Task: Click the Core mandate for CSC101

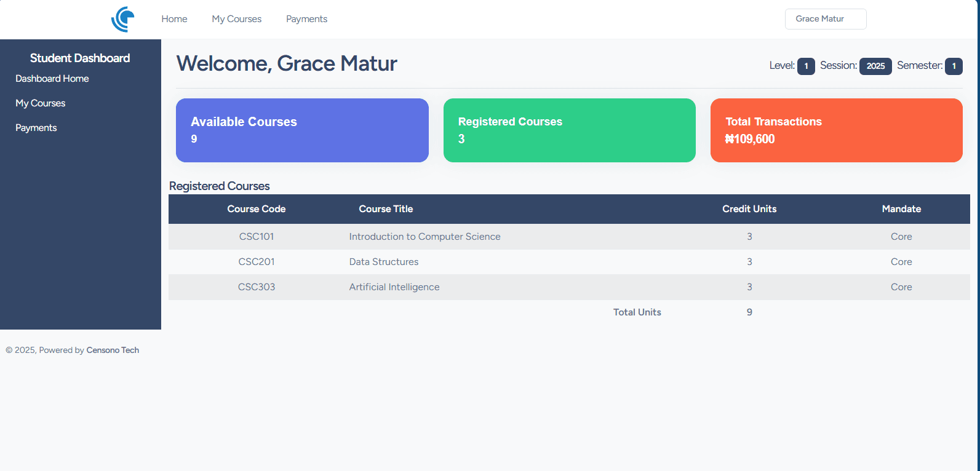Action: click(901, 237)
